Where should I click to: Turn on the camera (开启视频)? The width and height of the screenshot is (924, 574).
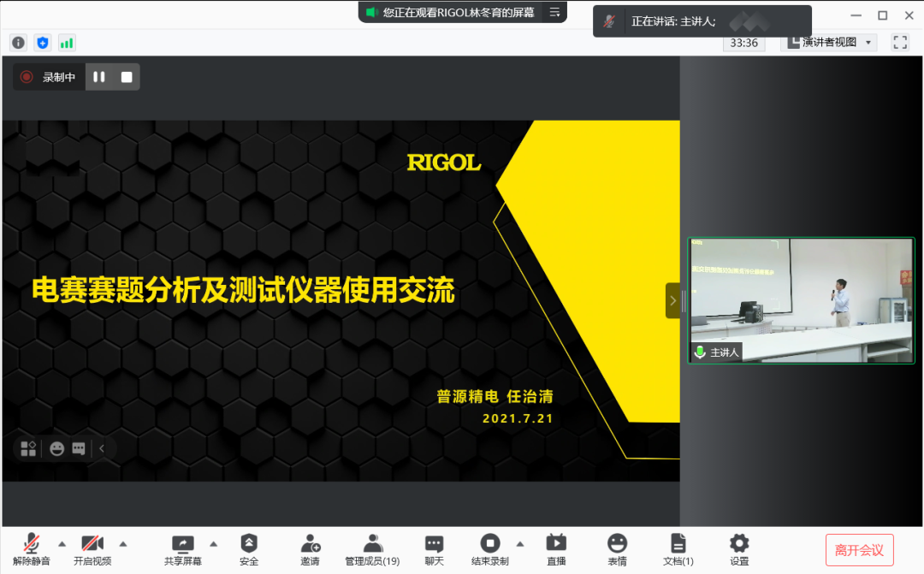(92, 548)
